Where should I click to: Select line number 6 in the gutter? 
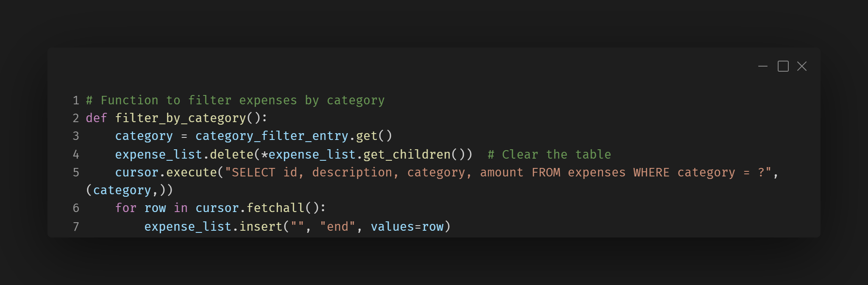coord(76,208)
